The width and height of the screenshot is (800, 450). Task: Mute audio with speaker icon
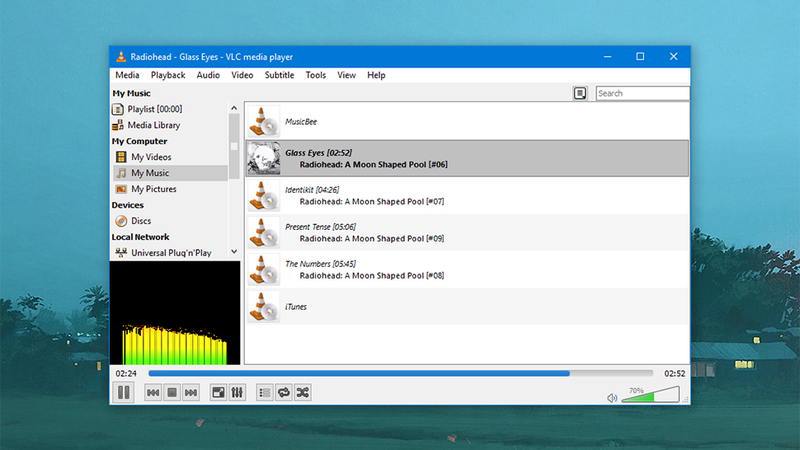click(612, 398)
